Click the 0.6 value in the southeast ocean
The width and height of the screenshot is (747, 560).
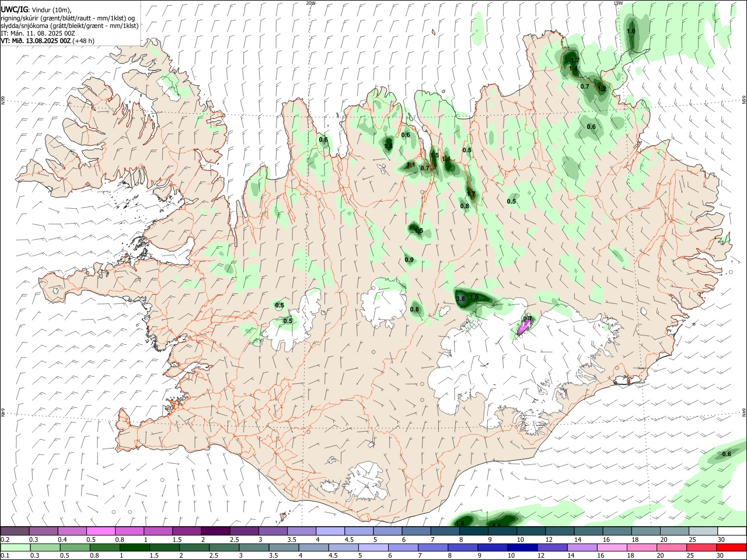coord(727,454)
